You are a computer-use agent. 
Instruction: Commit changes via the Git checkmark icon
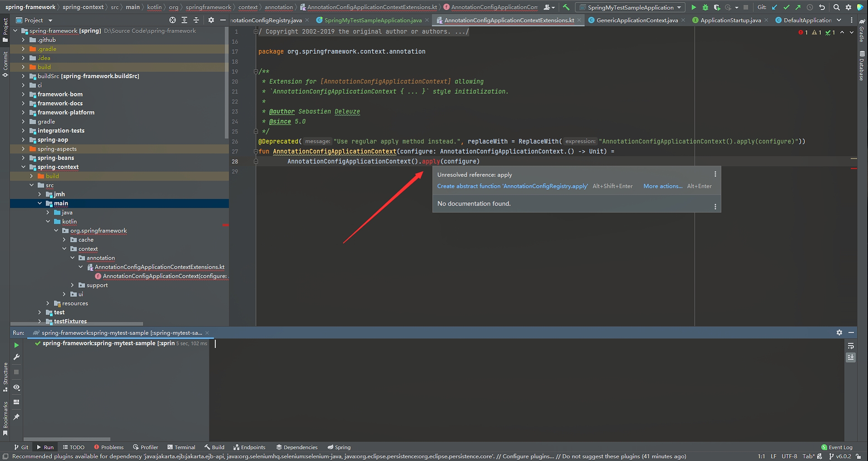point(786,7)
